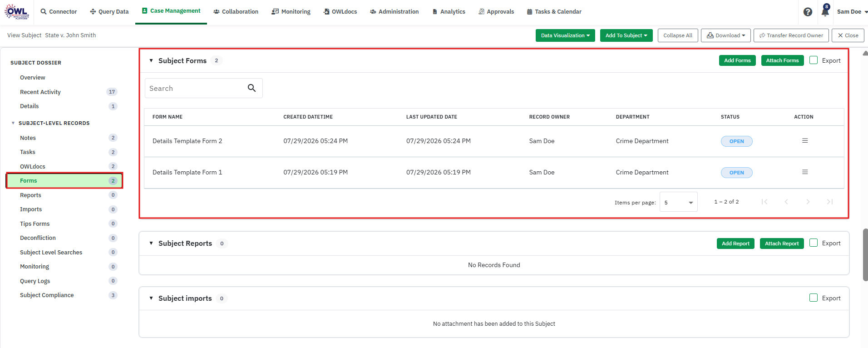Go to first page of forms
Viewport: 868px width, 348px height.
[764, 202]
